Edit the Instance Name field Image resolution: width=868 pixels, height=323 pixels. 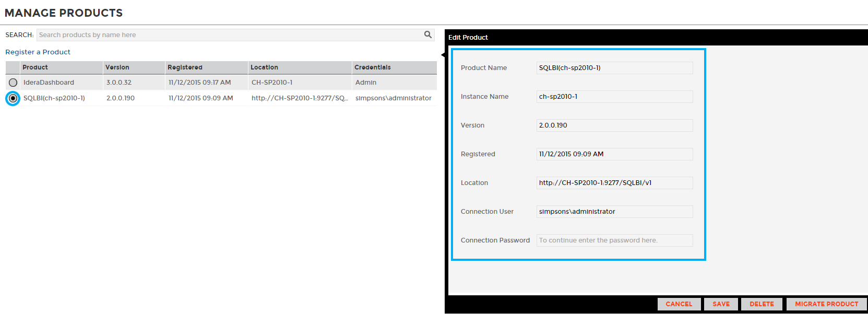[614, 97]
